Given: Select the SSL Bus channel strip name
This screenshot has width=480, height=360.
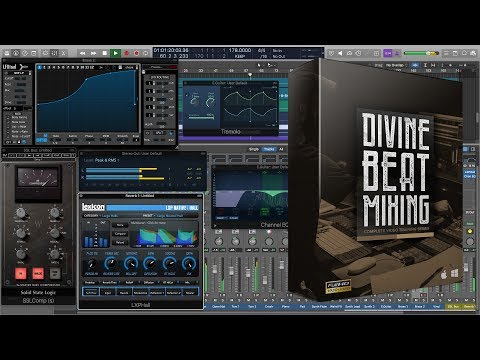Looking at the screenshot, I should tap(454, 306).
